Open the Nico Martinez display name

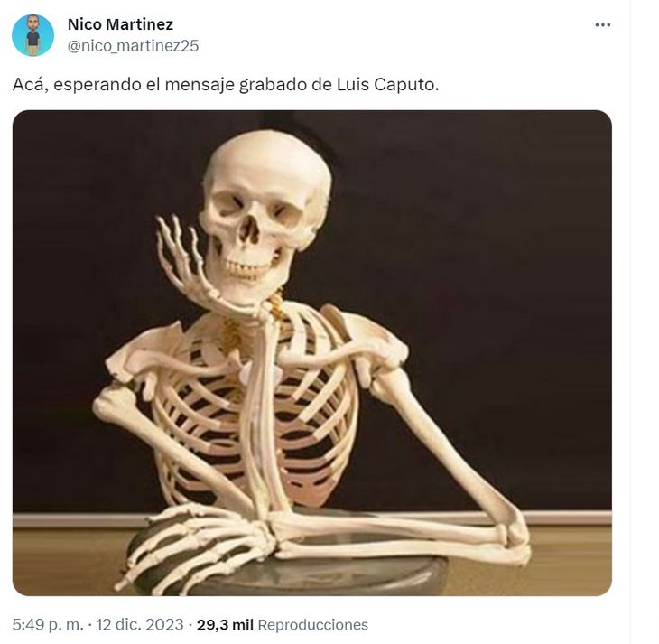120,24
